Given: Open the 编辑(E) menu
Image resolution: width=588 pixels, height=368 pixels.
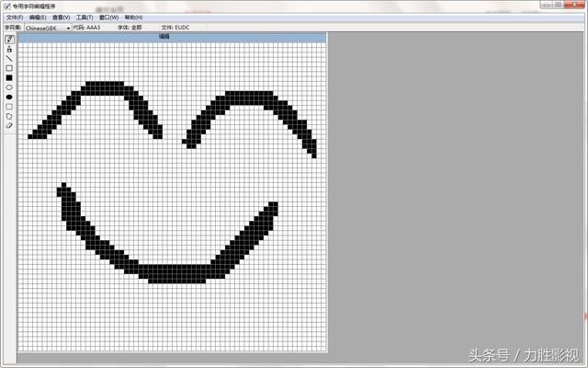Looking at the screenshot, I should (x=38, y=17).
